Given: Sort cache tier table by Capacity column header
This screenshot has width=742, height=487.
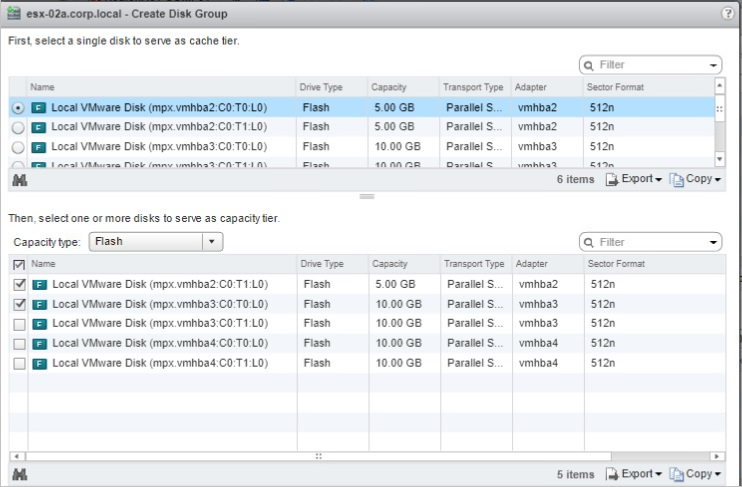Looking at the screenshot, I should (388, 87).
